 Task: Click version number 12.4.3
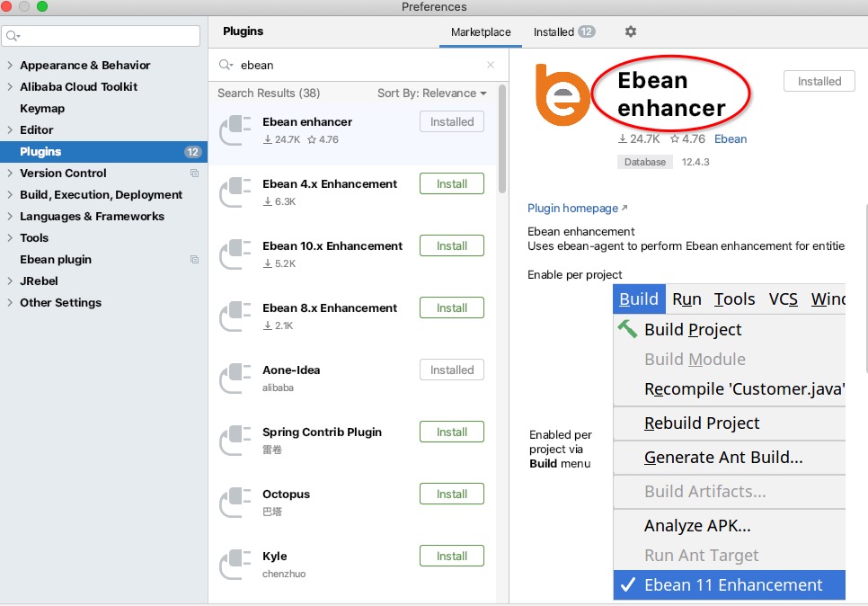click(x=695, y=162)
